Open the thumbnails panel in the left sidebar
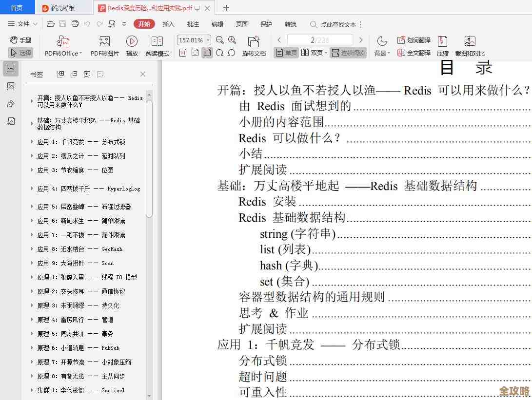Viewport: 532px width, 400px height. click(x=10, y=86)
